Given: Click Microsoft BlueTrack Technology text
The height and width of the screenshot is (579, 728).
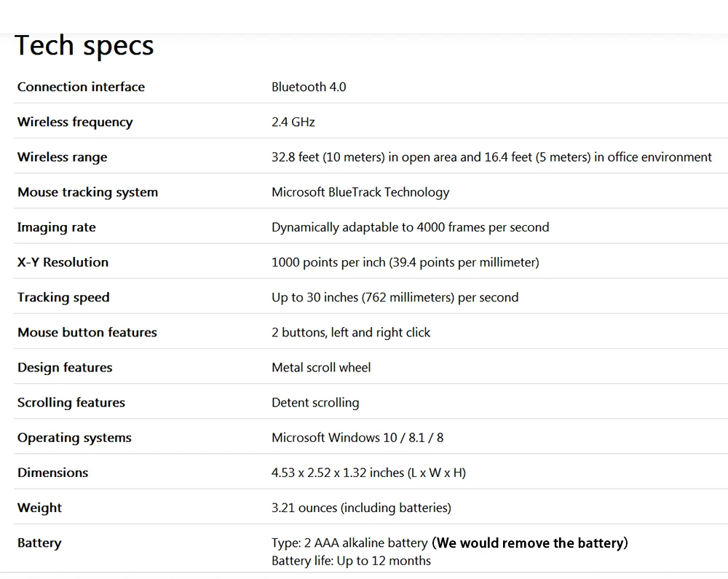Looking at the screenshot, I should (x=361, y=192).
